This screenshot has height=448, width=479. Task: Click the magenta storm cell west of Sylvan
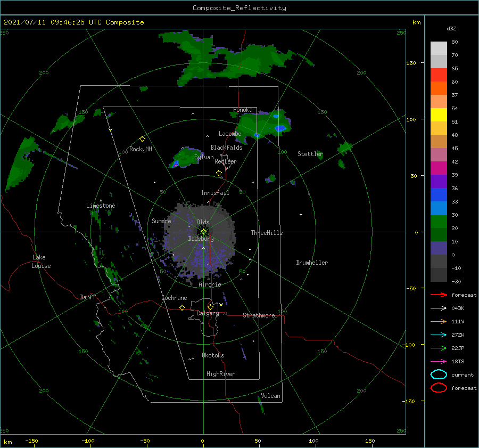click(x=175, y=164)
